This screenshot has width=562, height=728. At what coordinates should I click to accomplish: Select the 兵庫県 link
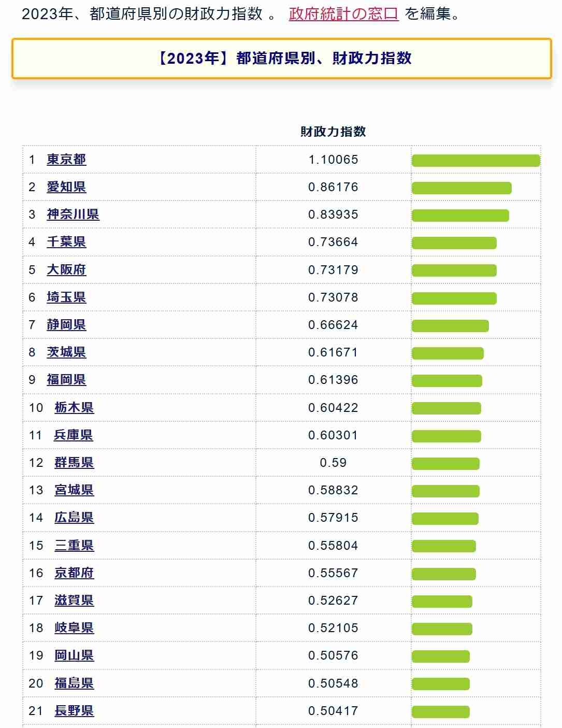pos(74,435)
